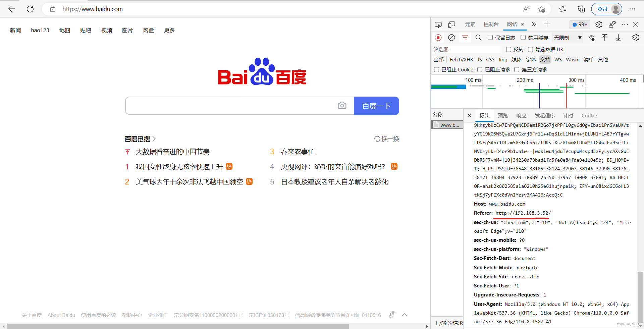Viewport: 644px width, 329px height.
Task: Toggle device emulation in DevTools
Action: [x=452, y=24]
